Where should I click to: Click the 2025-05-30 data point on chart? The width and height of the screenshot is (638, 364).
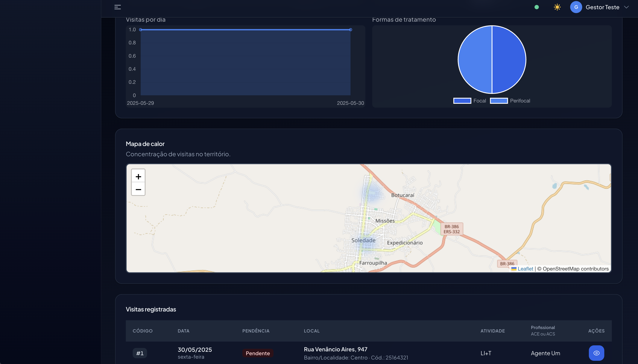(350, 30)
